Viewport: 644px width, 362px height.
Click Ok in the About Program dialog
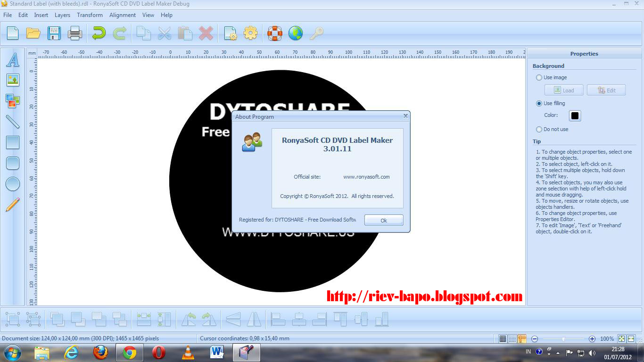point(384,220)
